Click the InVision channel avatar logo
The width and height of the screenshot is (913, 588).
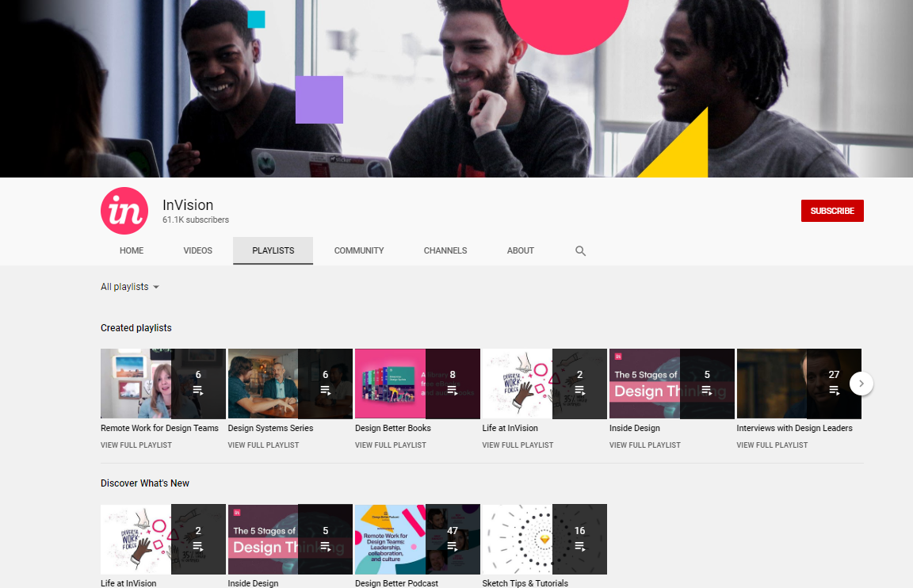click(124, 211)
